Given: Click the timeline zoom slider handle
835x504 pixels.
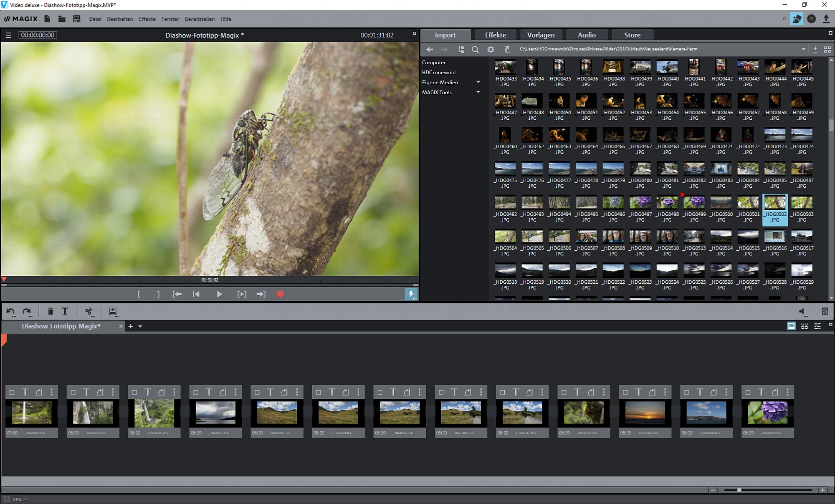Looking at the screenshot, I should [739, 490].
